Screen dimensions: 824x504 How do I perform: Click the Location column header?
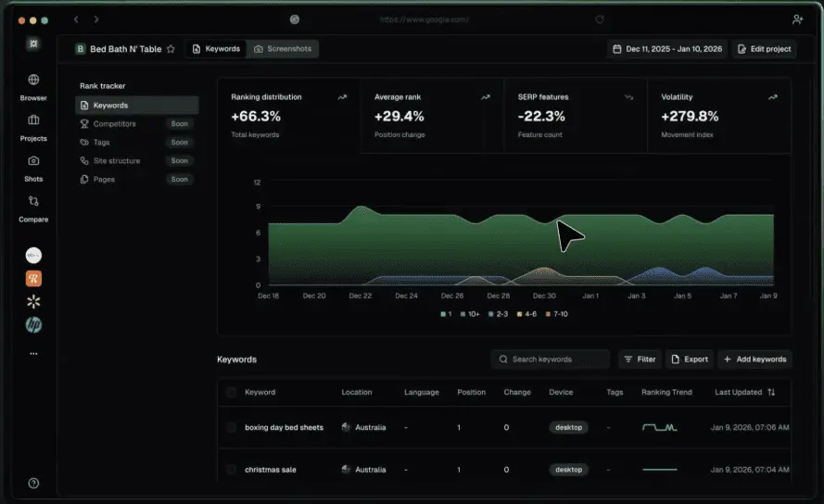pyautogui.click(x=356, y=392)
